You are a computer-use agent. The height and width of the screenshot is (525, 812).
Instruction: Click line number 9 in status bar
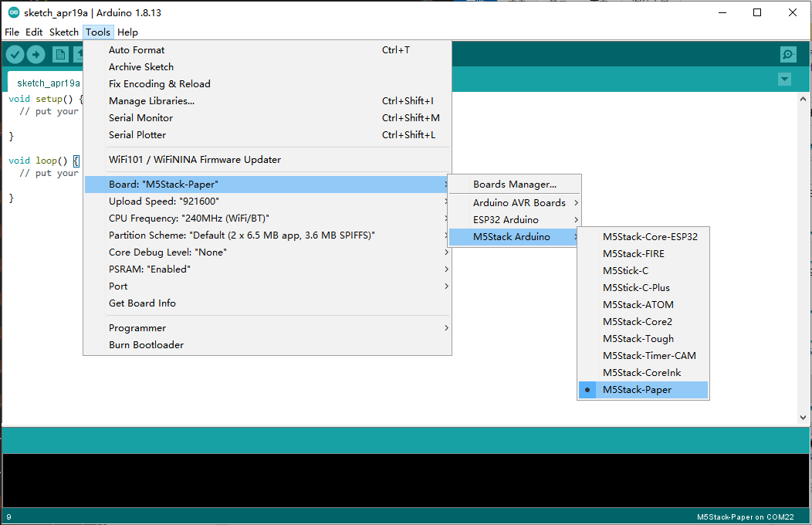point(8,517)
